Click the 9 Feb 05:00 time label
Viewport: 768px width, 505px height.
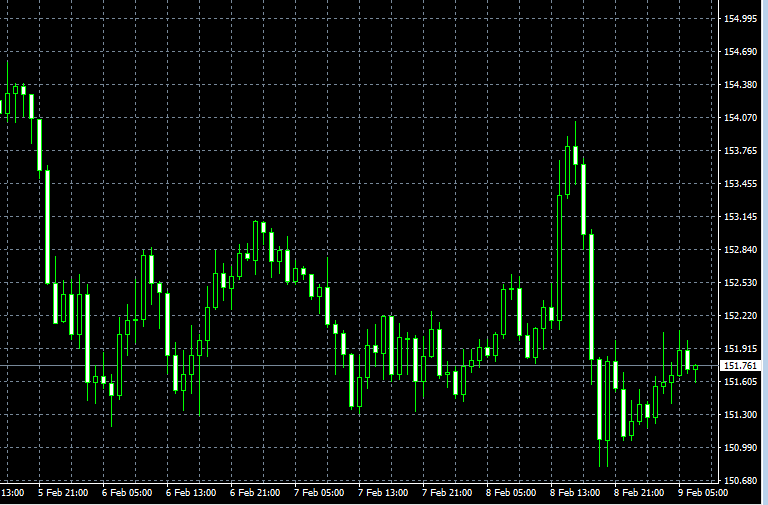pos(703,493)
